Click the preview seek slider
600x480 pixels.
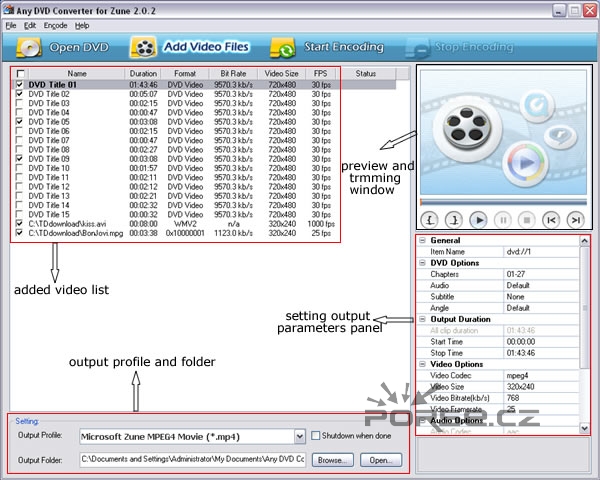click(503, 202)
